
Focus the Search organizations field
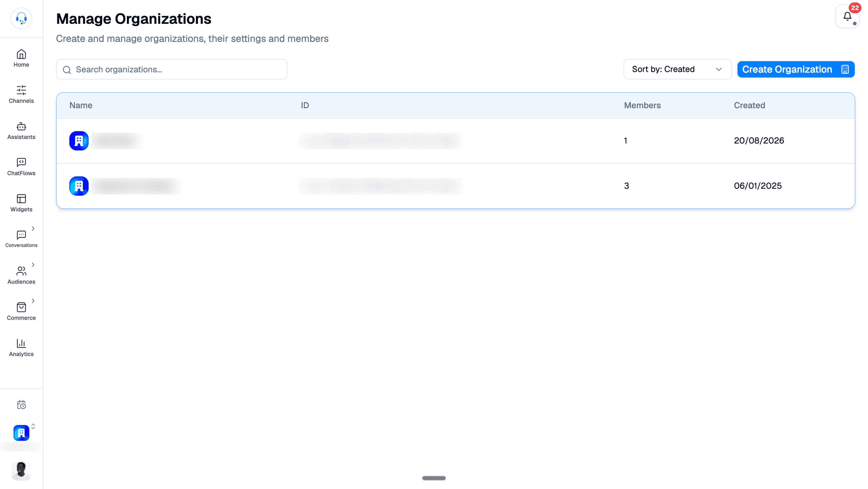(171, 69)
